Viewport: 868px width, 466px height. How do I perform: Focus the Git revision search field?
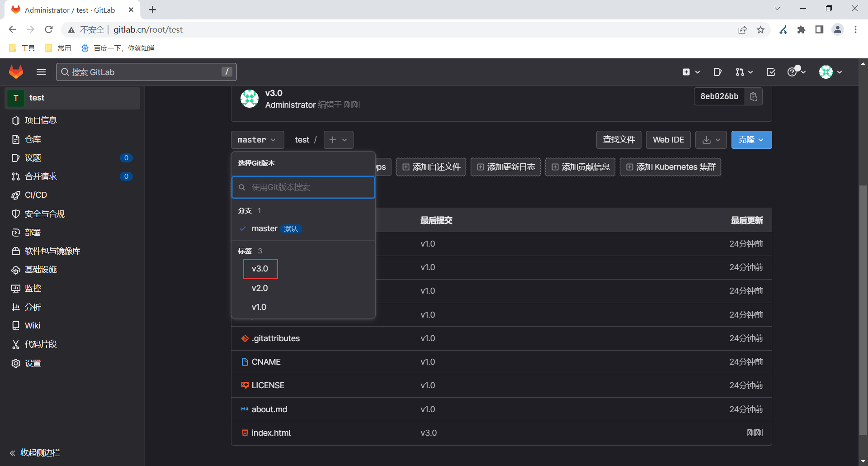(303, 187)
